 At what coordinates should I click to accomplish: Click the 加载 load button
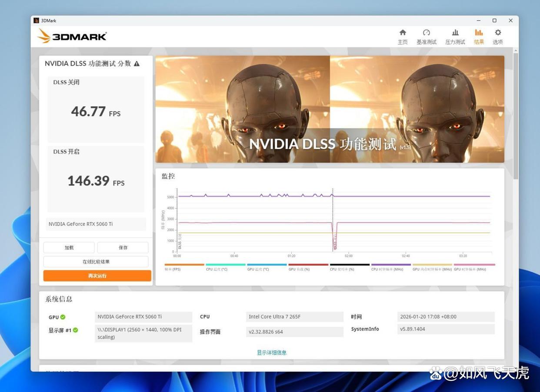click(69, 248)
